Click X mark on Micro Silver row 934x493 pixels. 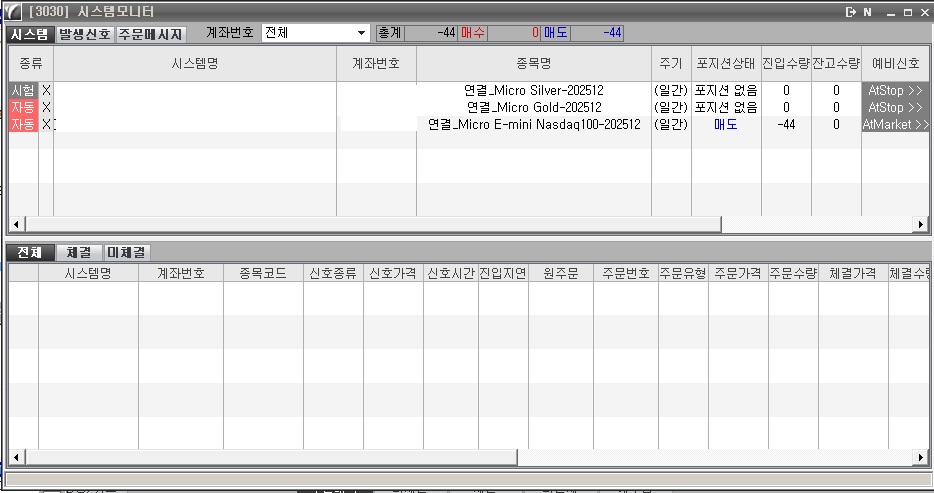click(x=46, y=90)
